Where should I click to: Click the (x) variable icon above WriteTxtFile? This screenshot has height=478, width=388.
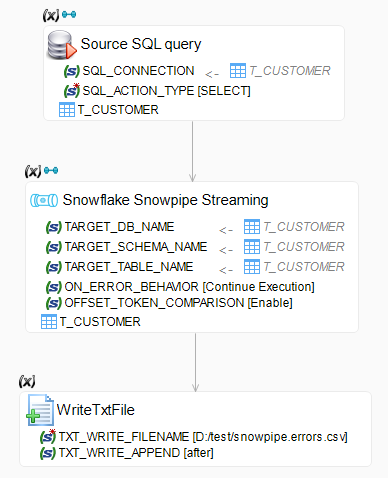[27, 381]
